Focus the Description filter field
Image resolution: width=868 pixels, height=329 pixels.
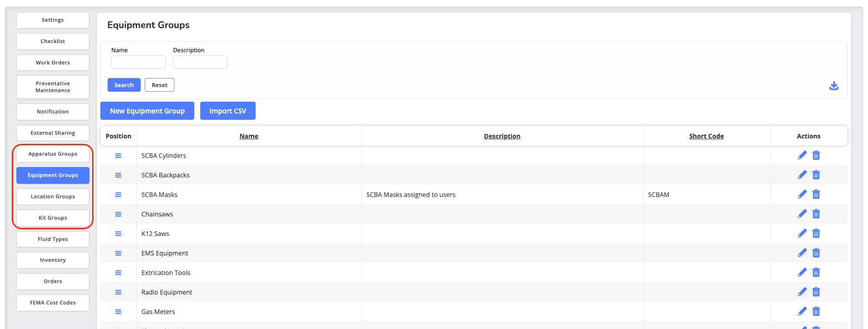[x=200, y=62]
